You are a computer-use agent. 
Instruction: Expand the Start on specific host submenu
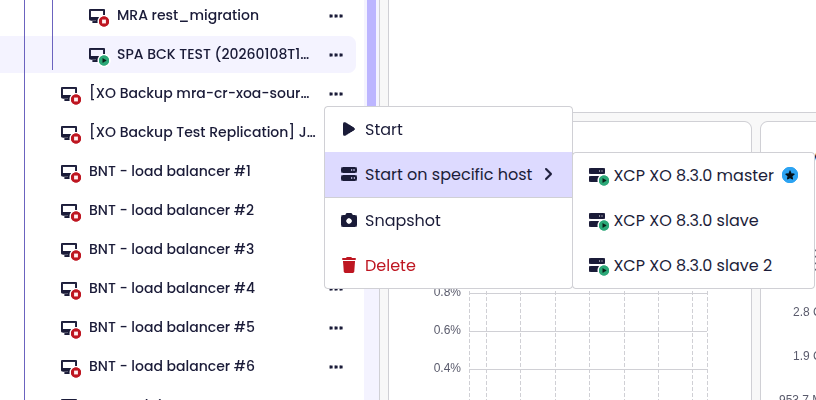pos(448,175)
